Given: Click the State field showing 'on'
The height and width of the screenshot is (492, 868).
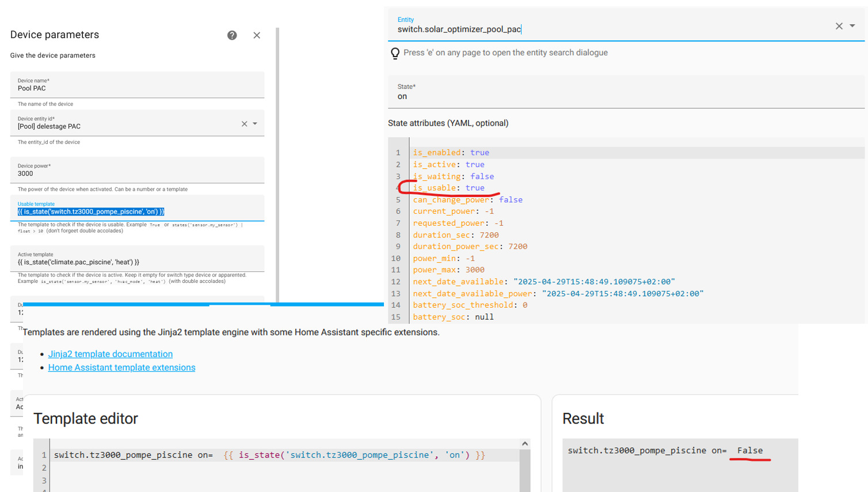Looking at the screenshot, I should point(626,96).
